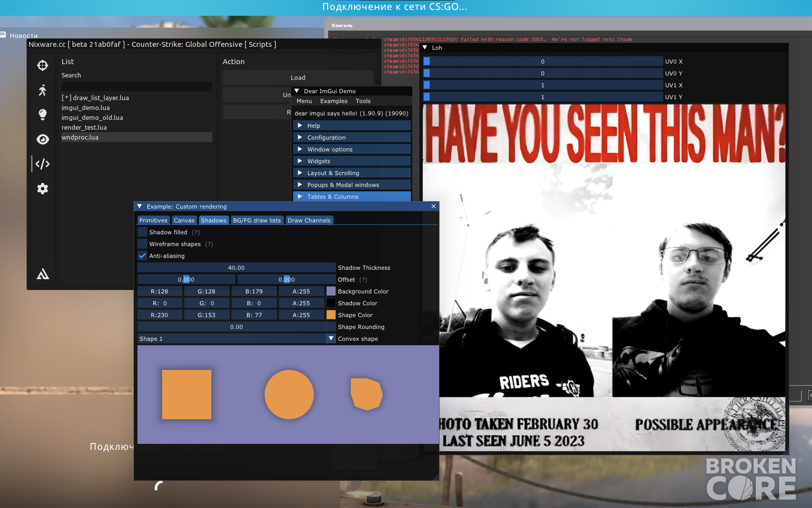Click the Shadow filled help (?) marker
This screenshot has height=508, width=812.
[196, 232]
